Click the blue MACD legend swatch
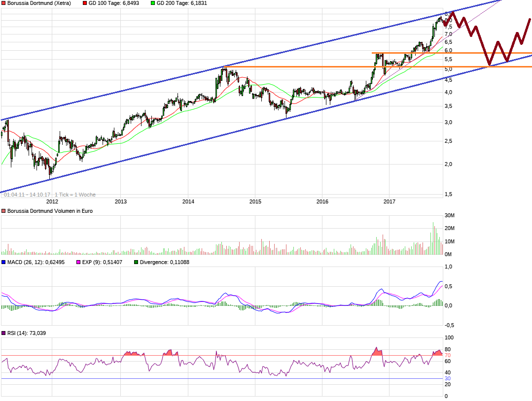 [4, 262]
